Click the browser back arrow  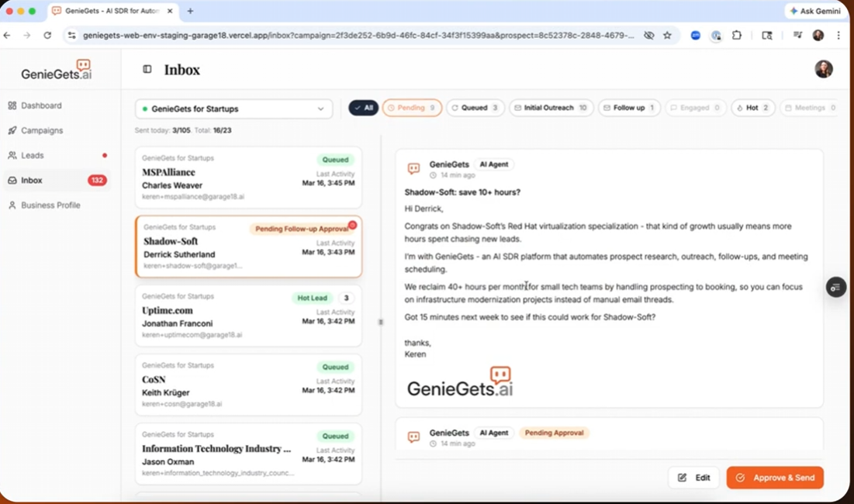click(x=7, y=36)
